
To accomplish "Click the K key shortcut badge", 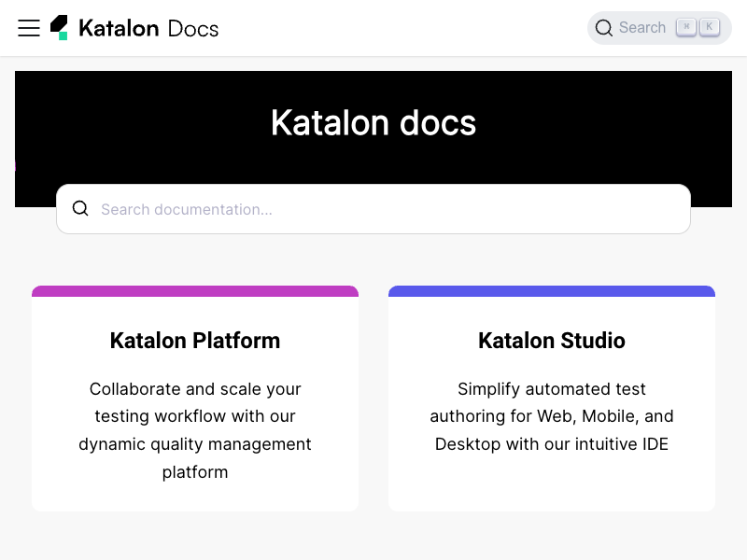I will (x=710, y=27).
